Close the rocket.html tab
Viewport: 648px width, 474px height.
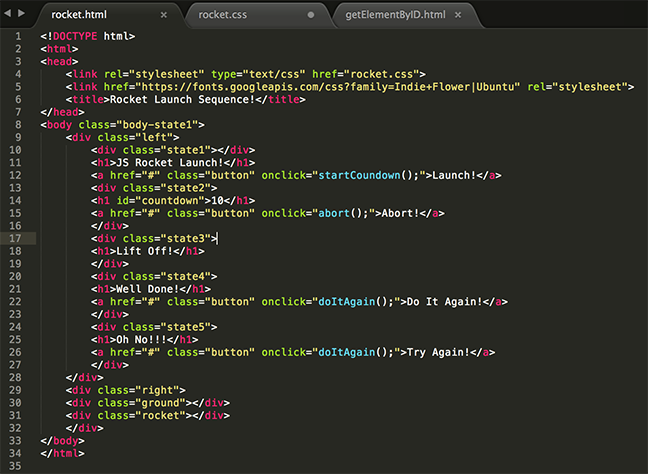pos(164,15)
